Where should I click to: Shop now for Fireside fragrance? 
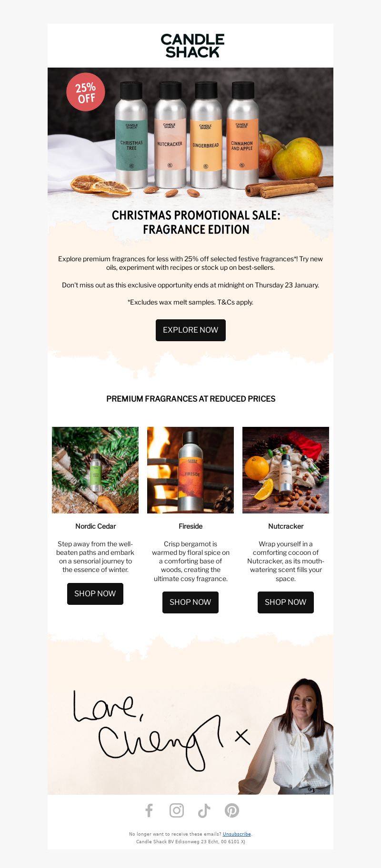(x=190, y=602)
